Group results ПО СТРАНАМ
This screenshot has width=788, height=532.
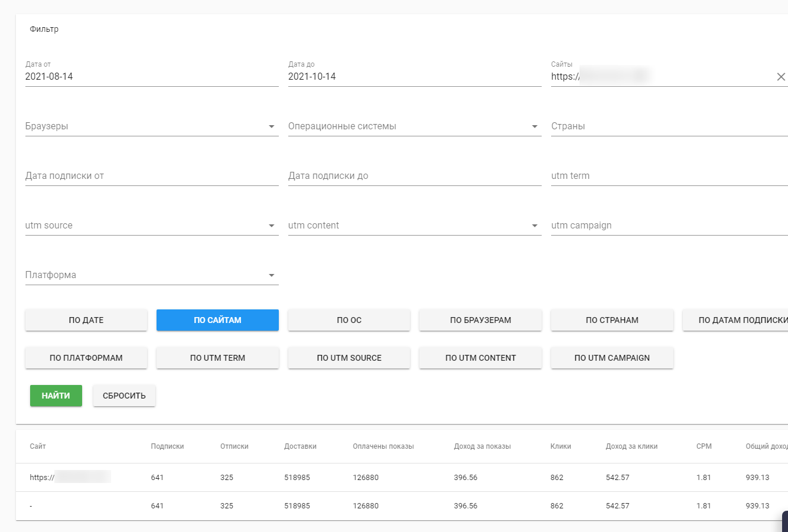[612, 320]
